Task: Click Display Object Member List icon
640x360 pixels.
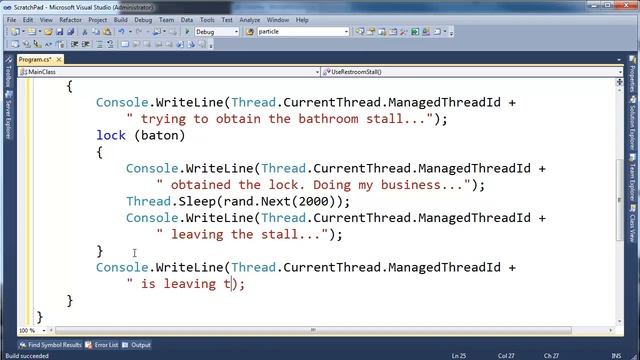Action: (x=15, y=44)
